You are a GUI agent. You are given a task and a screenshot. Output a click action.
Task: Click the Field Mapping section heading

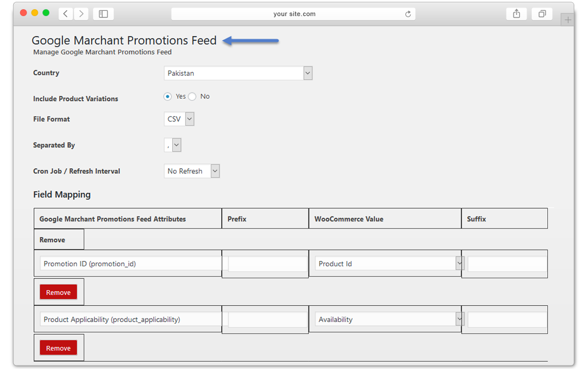click(62, 195)
